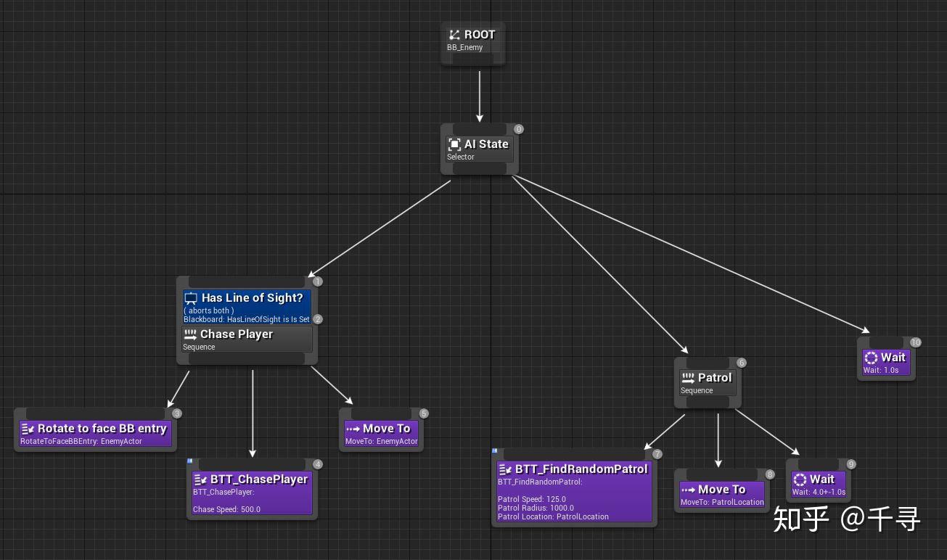Image resolution: width=947 pixels, height=560 pixels.
Task: Click execution index badge 3 on Rotate node
Action: [x=177, y=413]
